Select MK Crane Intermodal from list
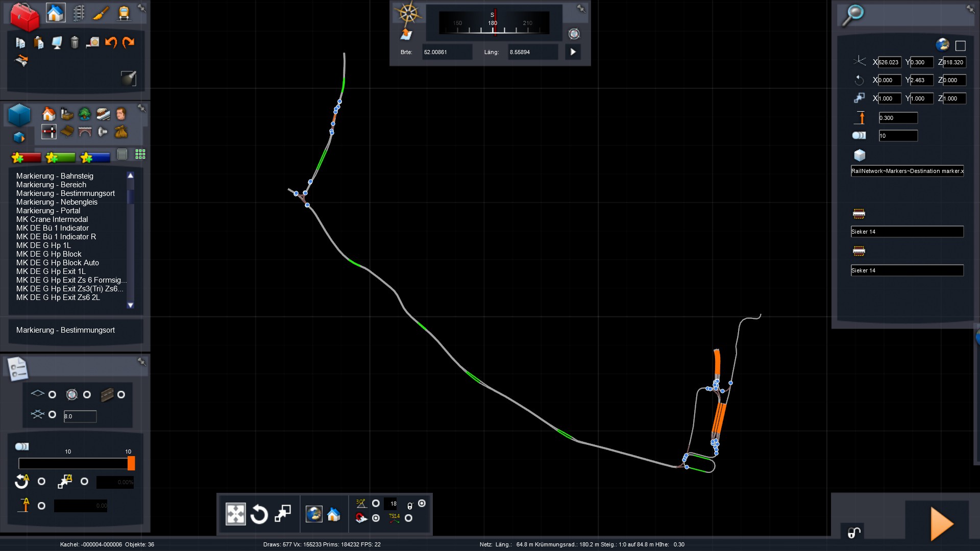 click(52, 219)
